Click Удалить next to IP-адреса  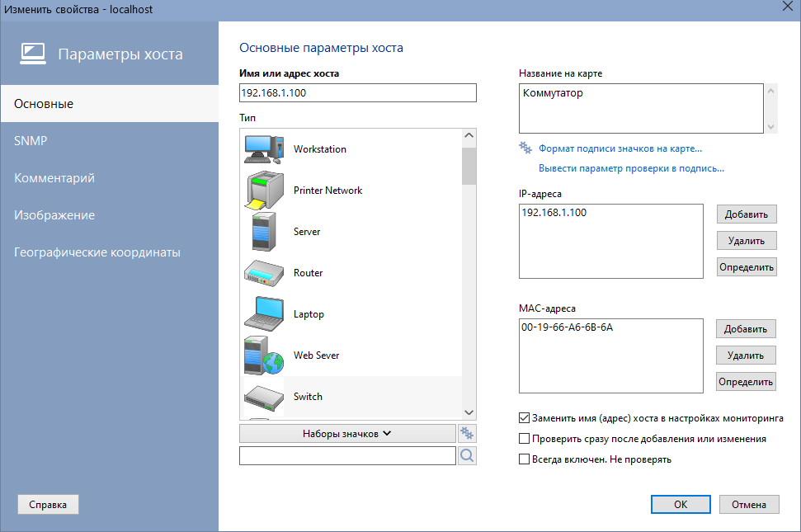pos(747,241)
